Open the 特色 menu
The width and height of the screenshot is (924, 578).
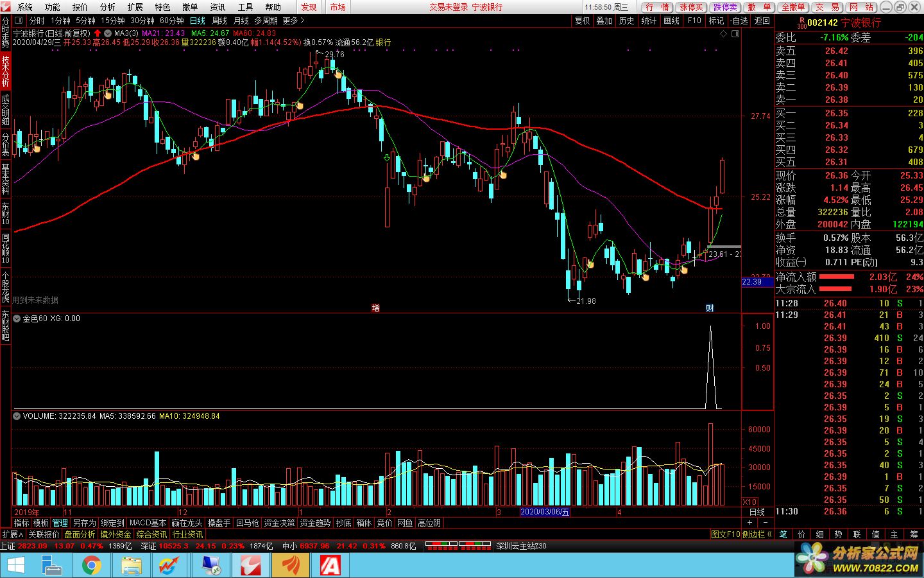(x=162, y=7)
